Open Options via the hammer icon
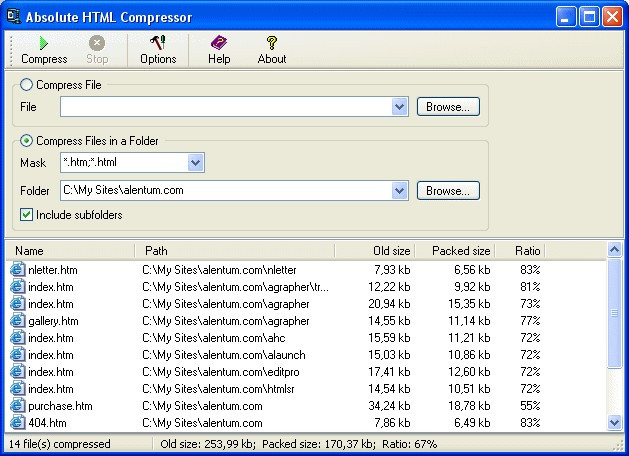This screenshot has width=629, height=456. pos(158,43)
